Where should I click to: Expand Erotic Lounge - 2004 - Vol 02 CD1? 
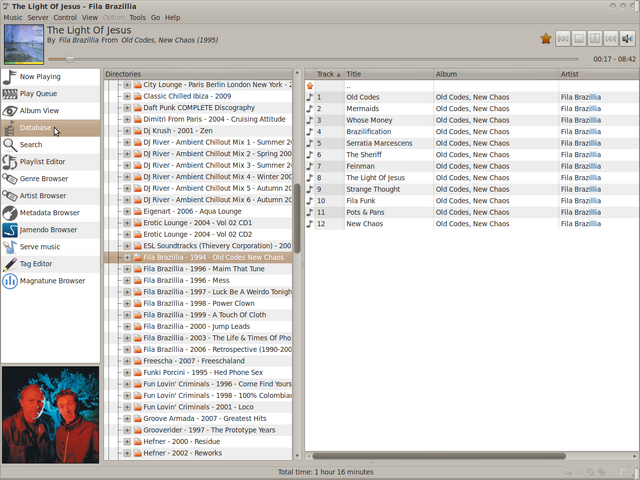coord(127,223)
